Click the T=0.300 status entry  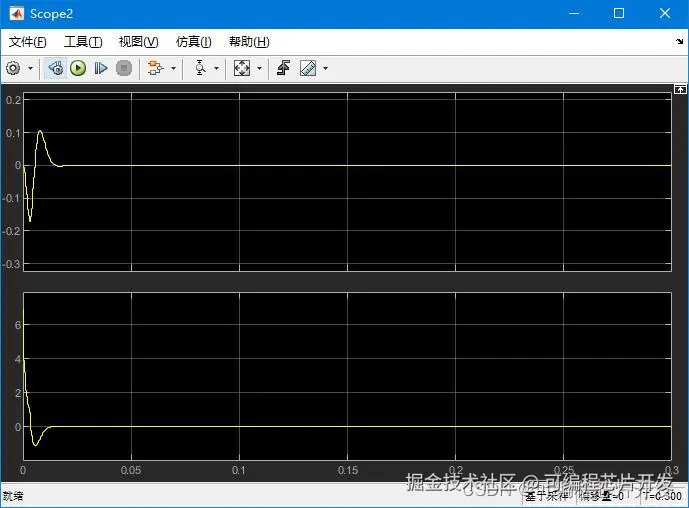tap(664, 496)
